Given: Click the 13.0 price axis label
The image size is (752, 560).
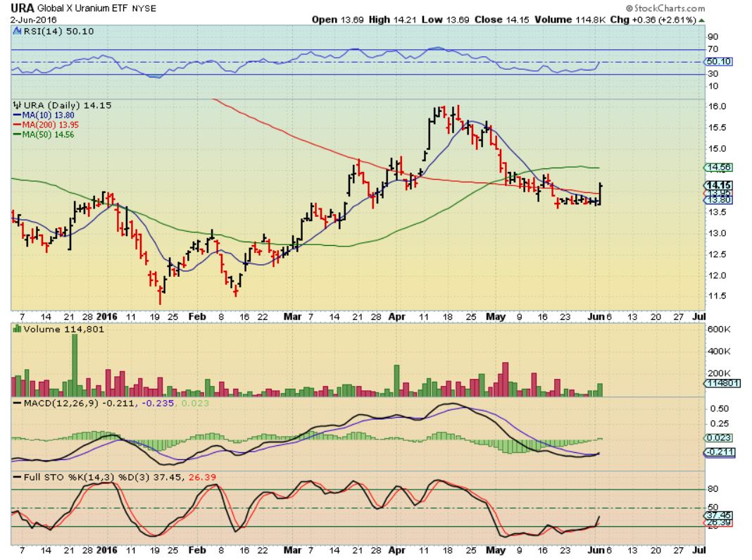Looking at the screenshot, I should pyautogui.click(x=717, y=233).
